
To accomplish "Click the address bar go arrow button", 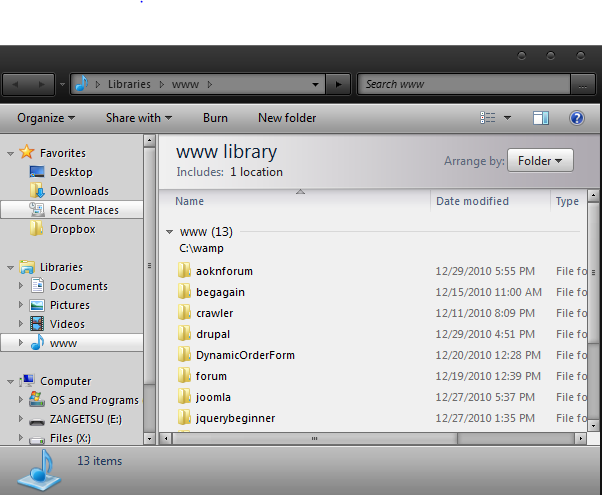I will [338, 84].
